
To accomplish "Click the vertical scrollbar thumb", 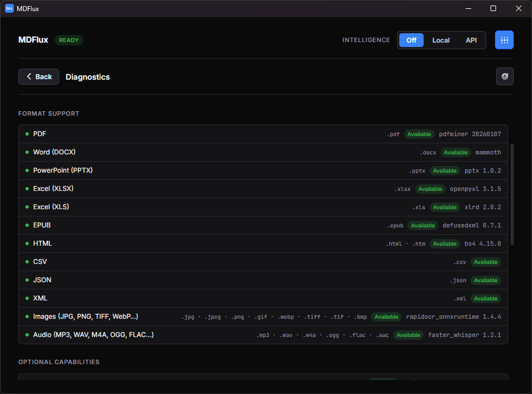I will pos(512,194).
